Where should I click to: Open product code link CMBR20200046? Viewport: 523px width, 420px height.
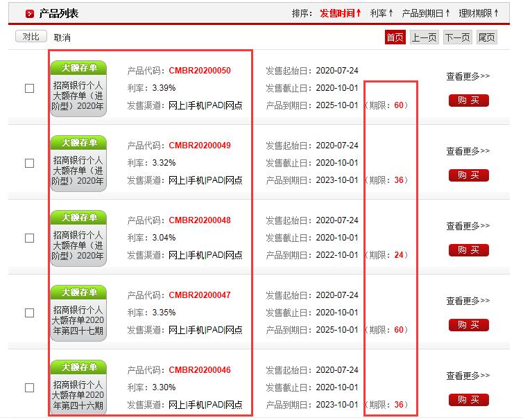pyautogui.click(x=200, y=370)
